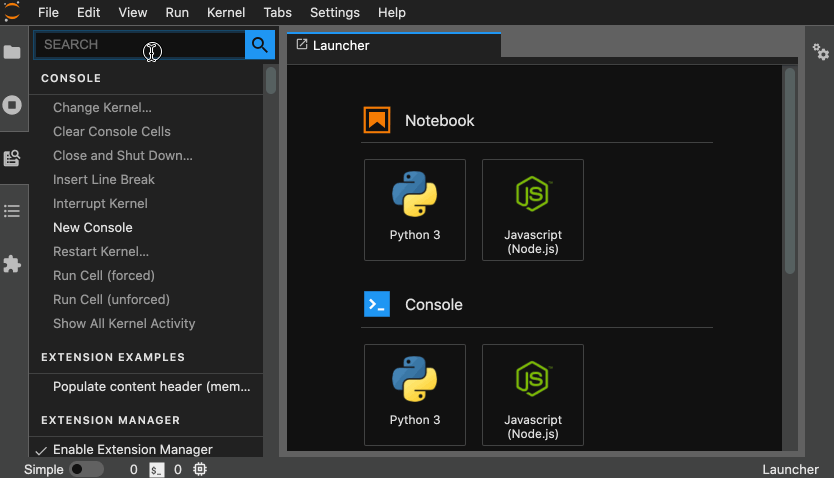
Task: Run Populate content header command
Action: pyautogui.click(x=152, y=387)
